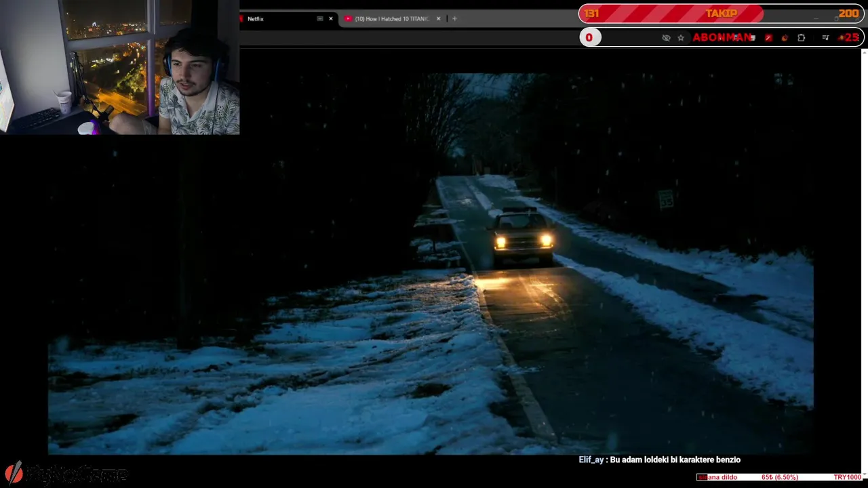Image resolution: width=868 pixels, height=488 pixels.
Task: Click the donation goal bar showing 65₺ (6.50%)
Action: [780, 477]
